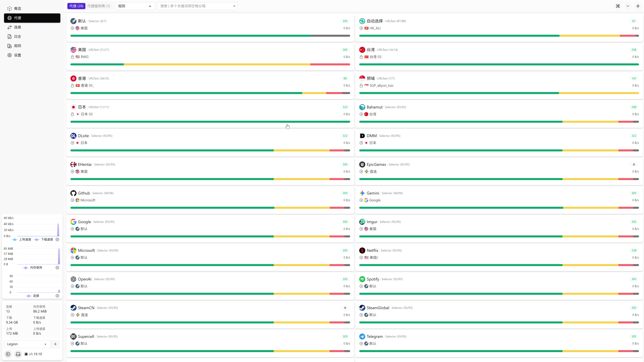Click the back arrow circle icon in sidebar
This screenshot has height=362, width=644.
point(8,354)
